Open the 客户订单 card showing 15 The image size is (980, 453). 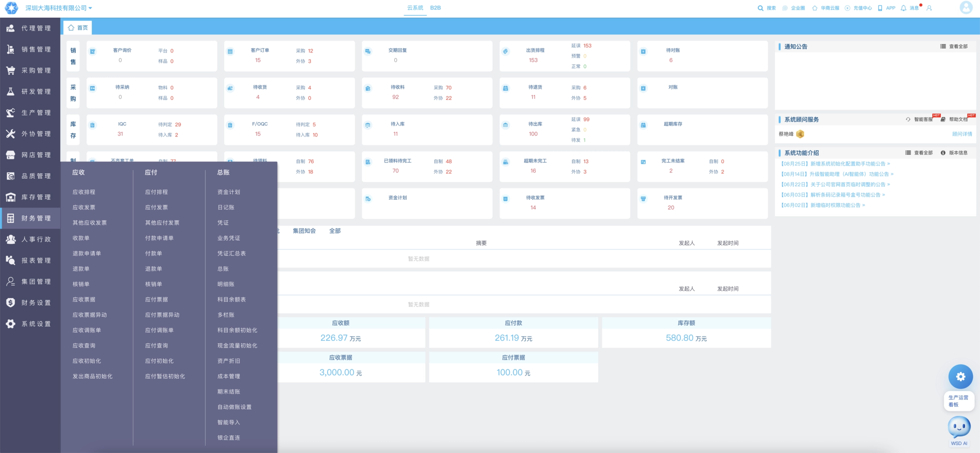tap(289, 56)
